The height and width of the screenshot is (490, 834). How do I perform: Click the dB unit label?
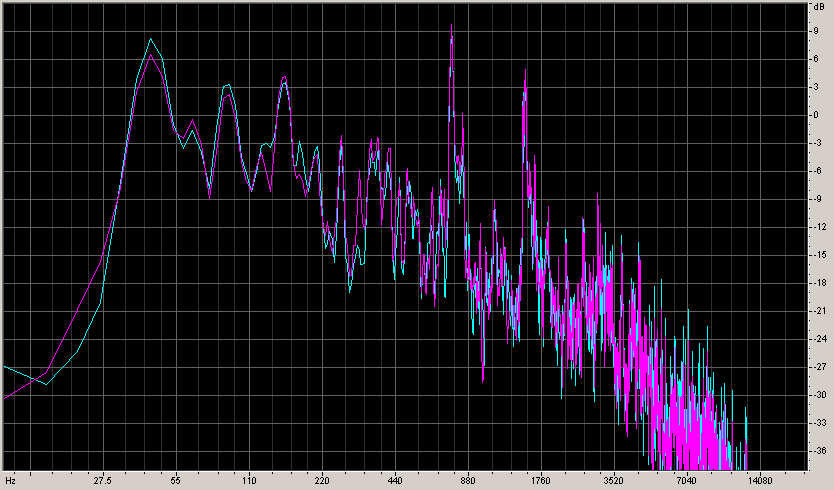click(818, 7)
